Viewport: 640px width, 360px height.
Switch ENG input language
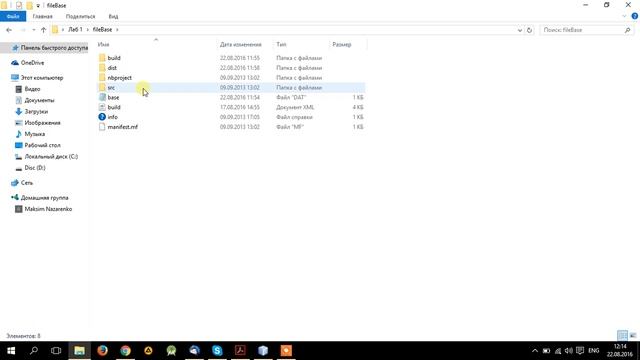(x=593, y=351)
